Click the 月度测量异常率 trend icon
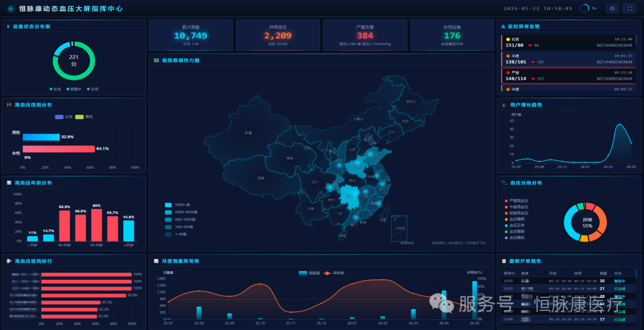This screenshot has width=644, height=330. 156,261
